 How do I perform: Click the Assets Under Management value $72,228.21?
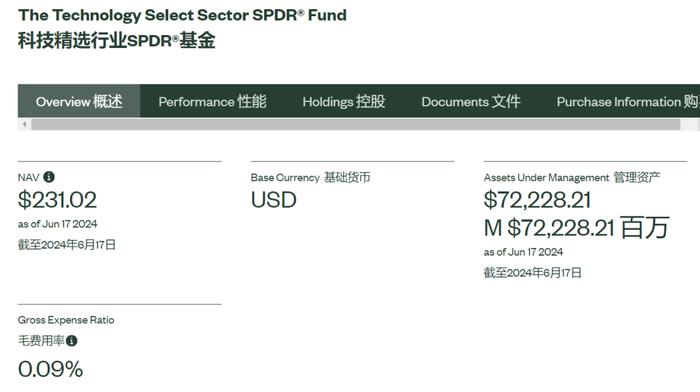pyautogui.click(x=537, y=200)
